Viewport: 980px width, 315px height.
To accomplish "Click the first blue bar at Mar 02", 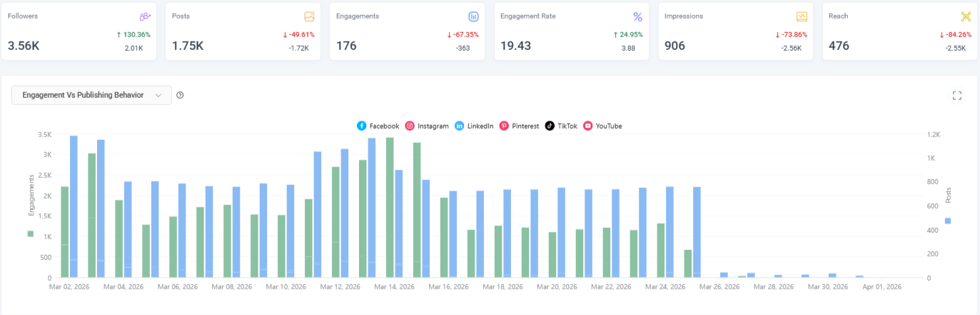I will [x=74, y=206].
